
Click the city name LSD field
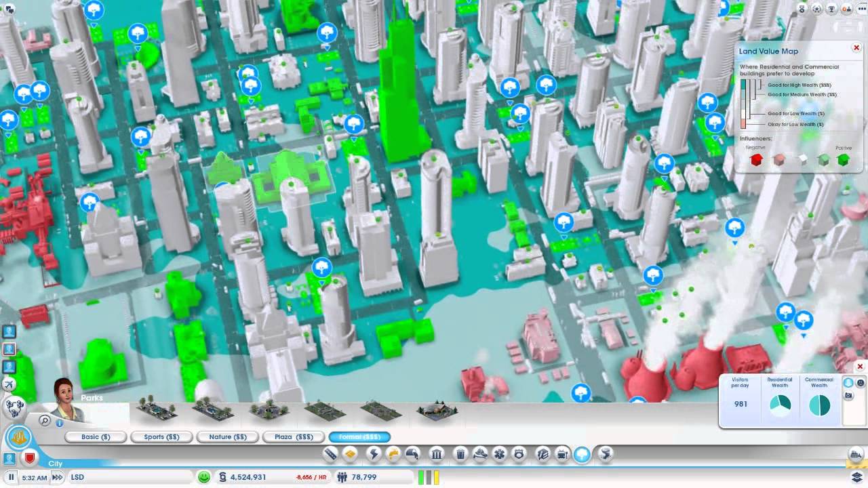[x=129, y=477]
